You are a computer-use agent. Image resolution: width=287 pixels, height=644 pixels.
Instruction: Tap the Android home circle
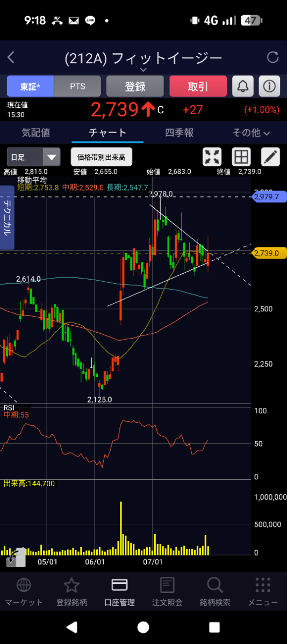143,627
